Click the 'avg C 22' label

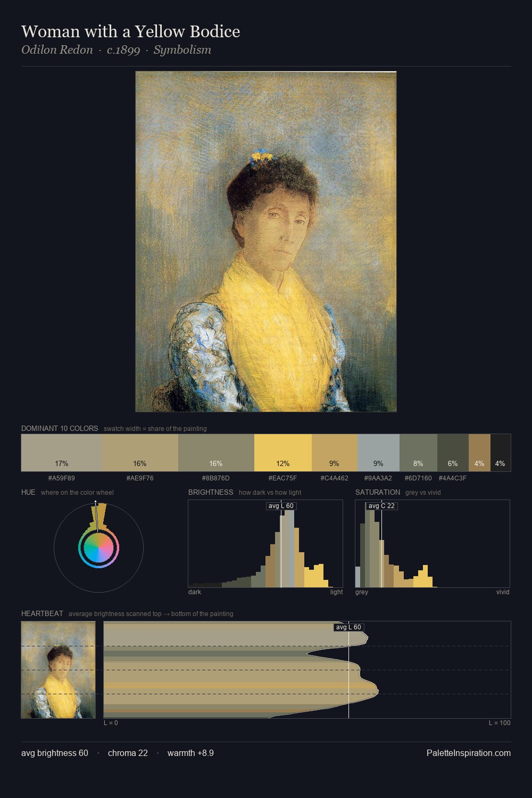(381, 506)
